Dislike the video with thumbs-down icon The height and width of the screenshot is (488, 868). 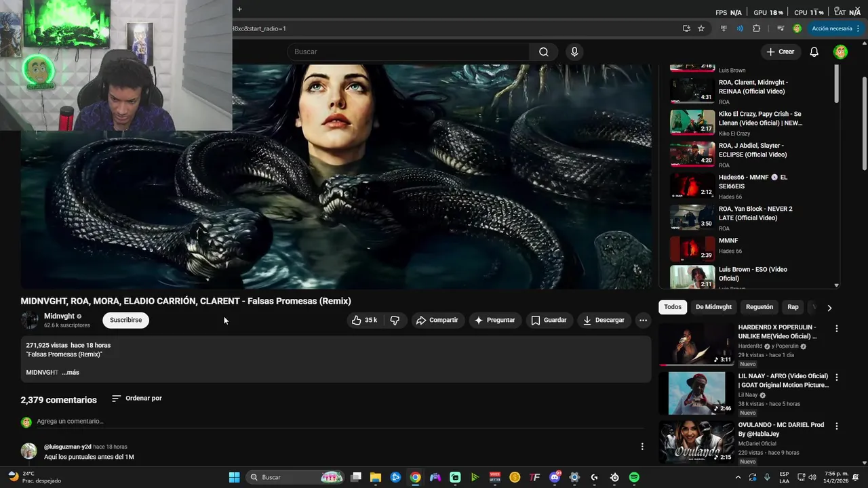(395, 320)
